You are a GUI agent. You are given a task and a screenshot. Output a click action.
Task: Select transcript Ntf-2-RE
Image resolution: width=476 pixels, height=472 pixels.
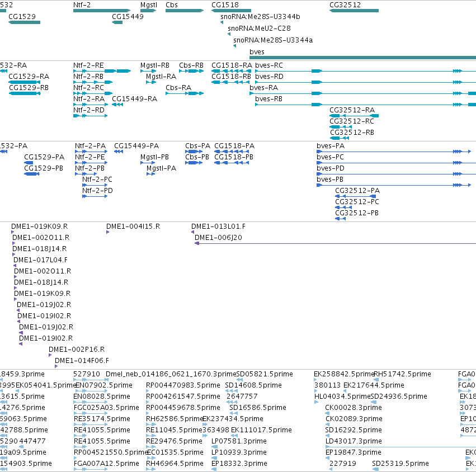pyautogui.click(x=102, y=71)
